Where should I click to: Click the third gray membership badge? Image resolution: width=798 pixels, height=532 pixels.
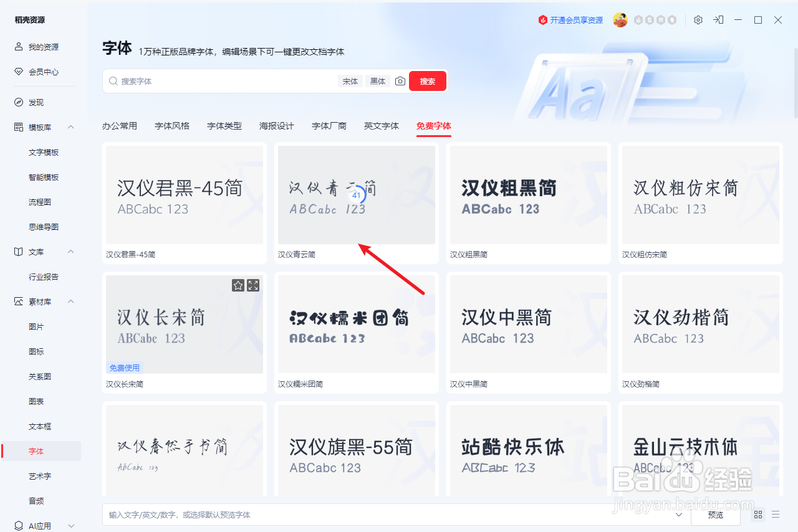tap(661, 20)
